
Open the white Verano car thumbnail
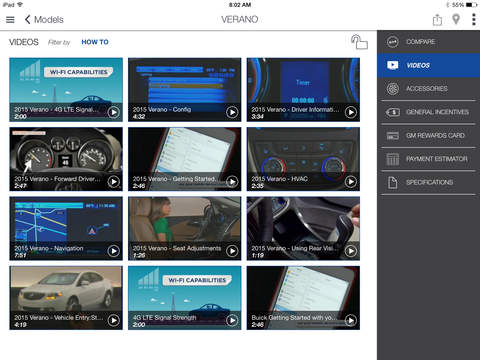click(66, 298)
